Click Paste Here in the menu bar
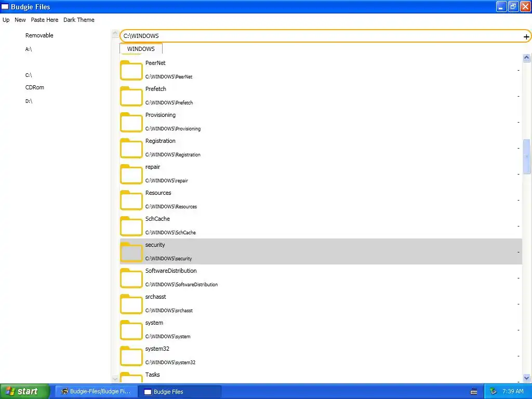 click(x=45, y=20)
